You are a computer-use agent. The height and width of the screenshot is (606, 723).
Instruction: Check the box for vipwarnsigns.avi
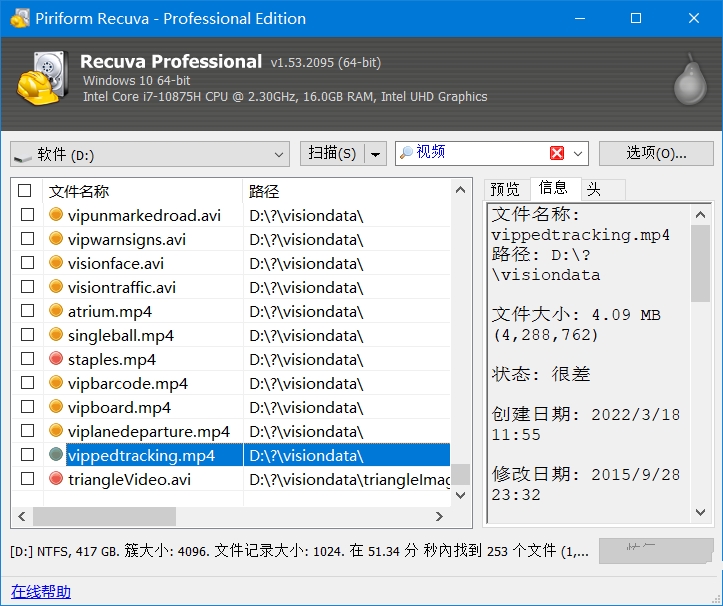point(28,238)
